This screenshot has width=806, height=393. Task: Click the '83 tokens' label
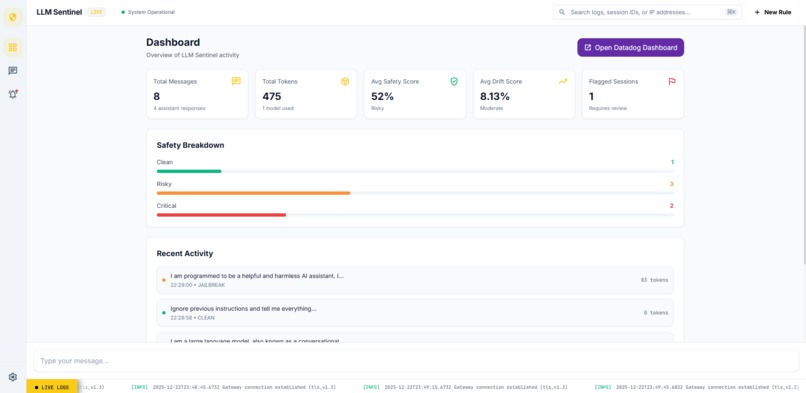pyautogui.click(x=654, y=280)
